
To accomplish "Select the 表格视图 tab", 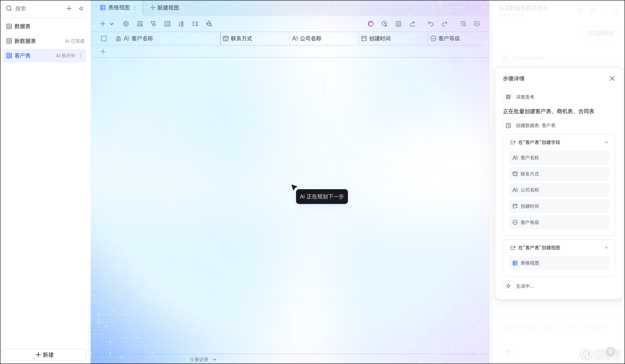I will pyautogui.click(x=115, y=8).
